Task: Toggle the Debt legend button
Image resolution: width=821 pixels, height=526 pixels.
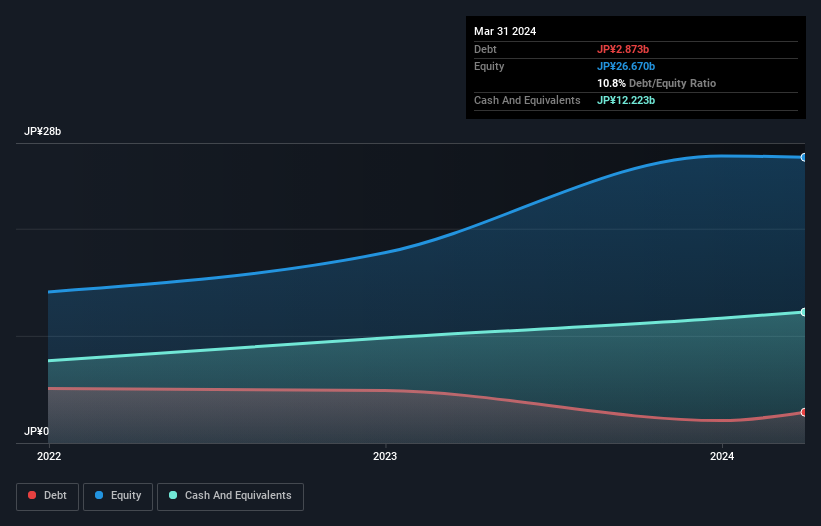Action: point(48,496)
